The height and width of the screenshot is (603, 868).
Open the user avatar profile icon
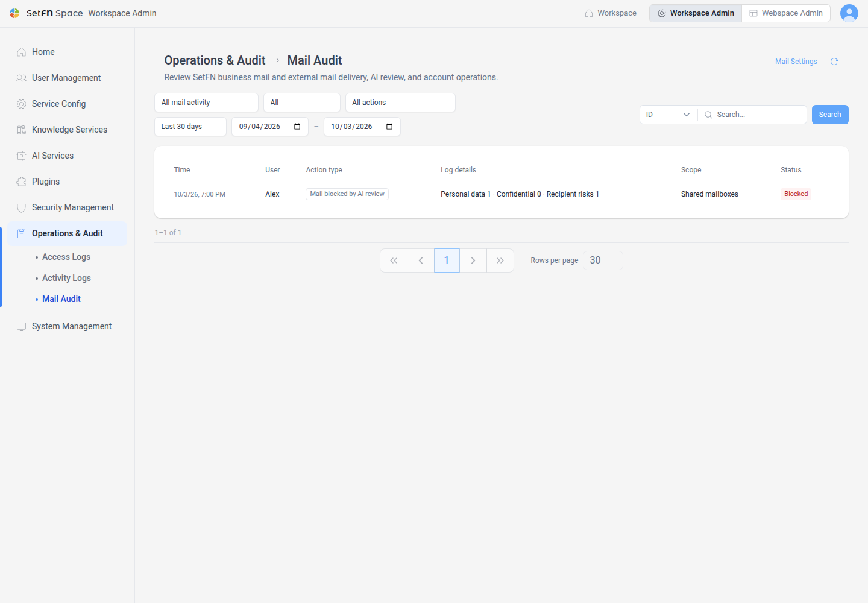pos(849,13)
